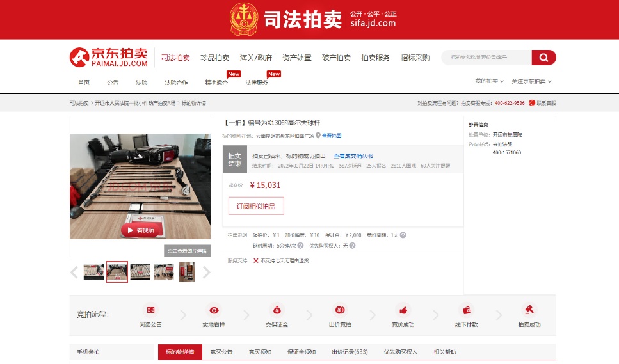
Task: Click the 联系客服 text link
Action: tap(547, 103)
